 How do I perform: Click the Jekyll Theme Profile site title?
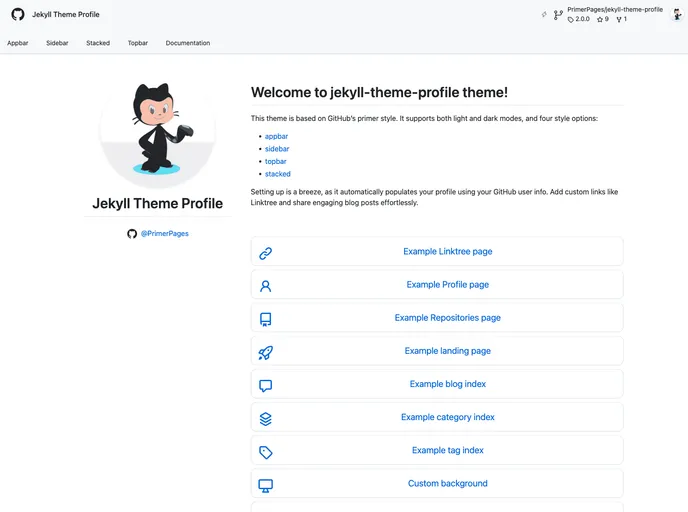tap(66, 14)
